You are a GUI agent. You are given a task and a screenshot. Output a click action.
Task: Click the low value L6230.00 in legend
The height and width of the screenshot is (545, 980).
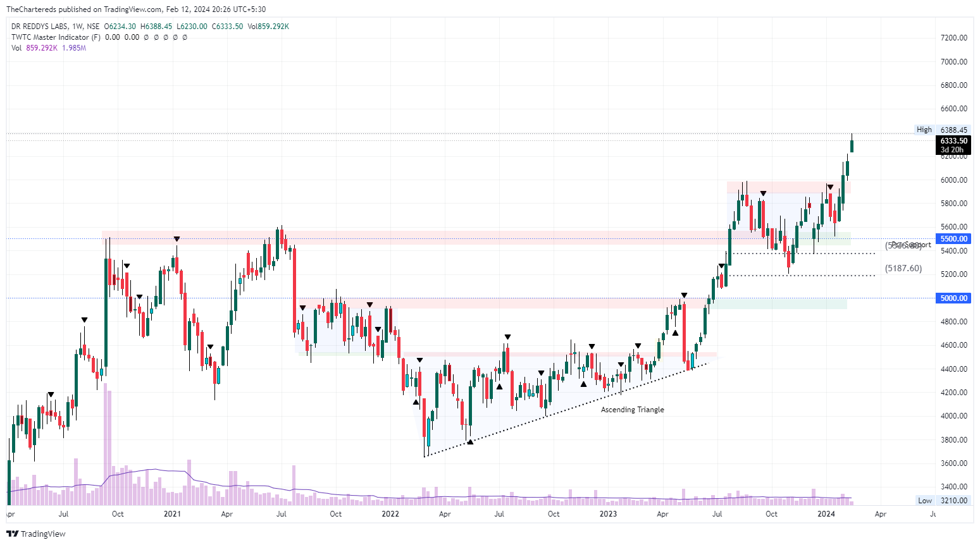[x=192, y=27]
